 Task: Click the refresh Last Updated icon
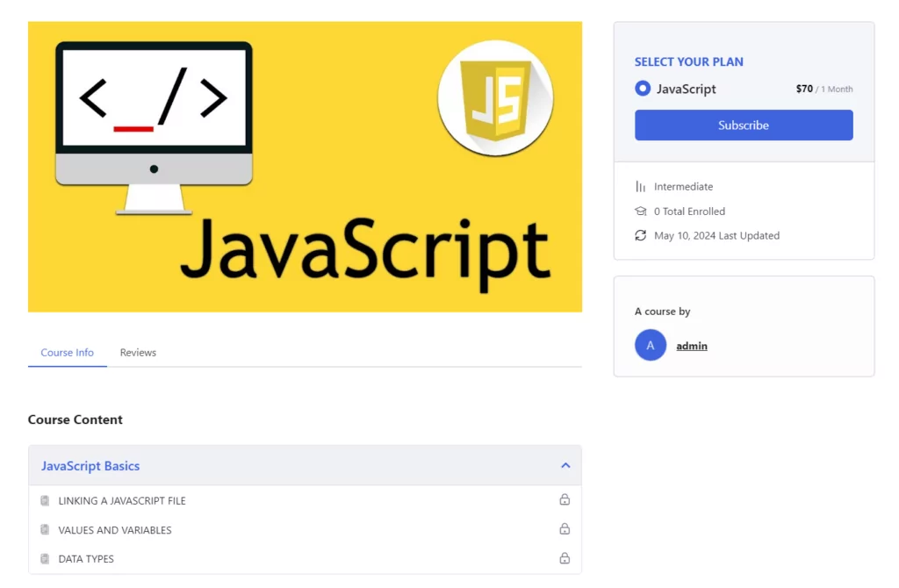pos(640,235)
